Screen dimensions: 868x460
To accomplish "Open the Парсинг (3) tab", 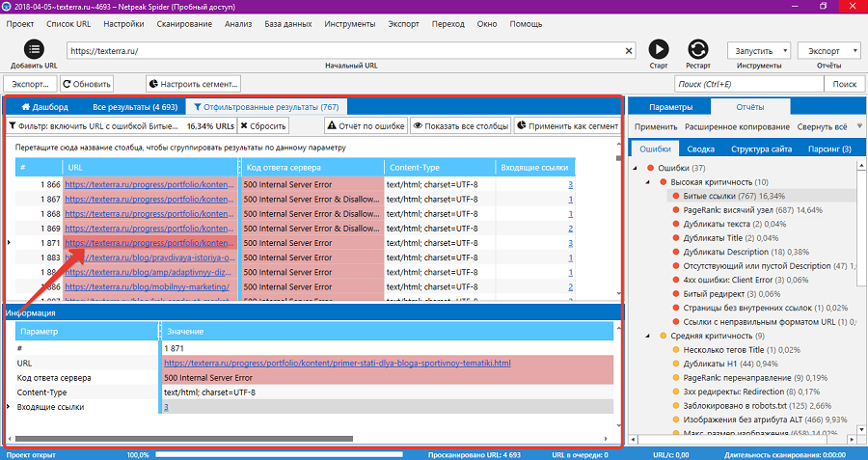I will tap(829, 149).
